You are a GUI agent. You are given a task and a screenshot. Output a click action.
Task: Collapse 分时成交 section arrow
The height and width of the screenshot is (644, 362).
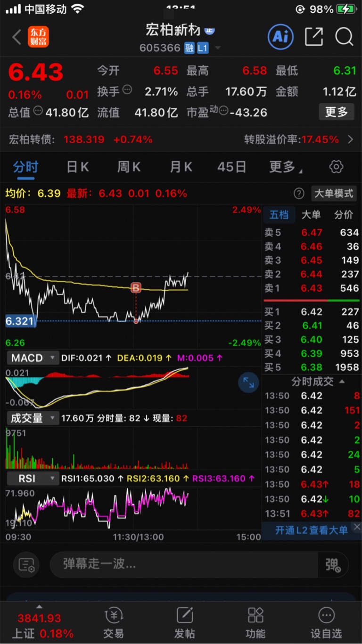(x=342, y=381)
